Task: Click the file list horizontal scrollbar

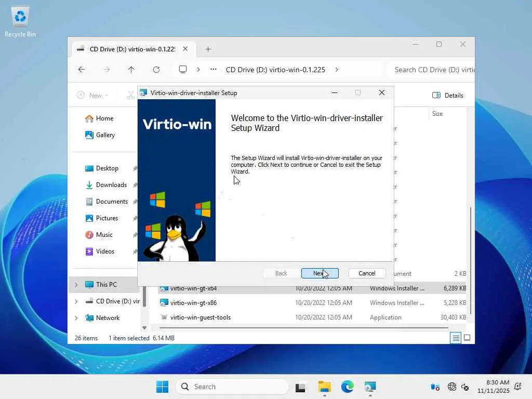Action: click(303, 328)
